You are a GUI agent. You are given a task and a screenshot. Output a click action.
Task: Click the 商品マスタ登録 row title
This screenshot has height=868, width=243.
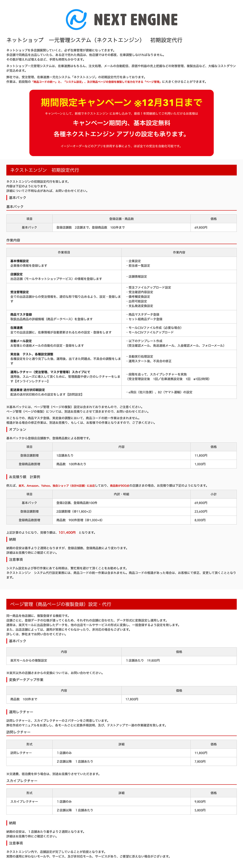click(21, 314)
